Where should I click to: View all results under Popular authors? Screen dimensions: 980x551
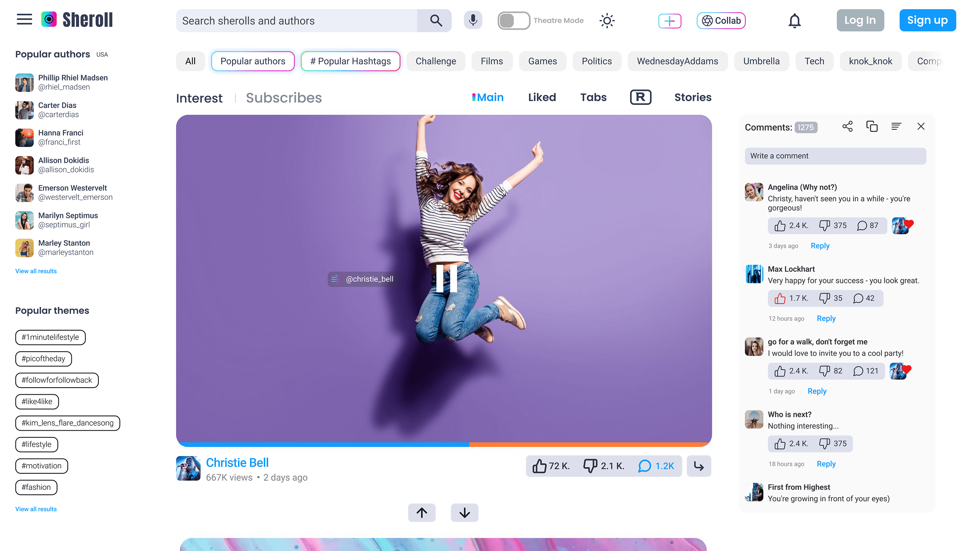(x=36, y=271)
